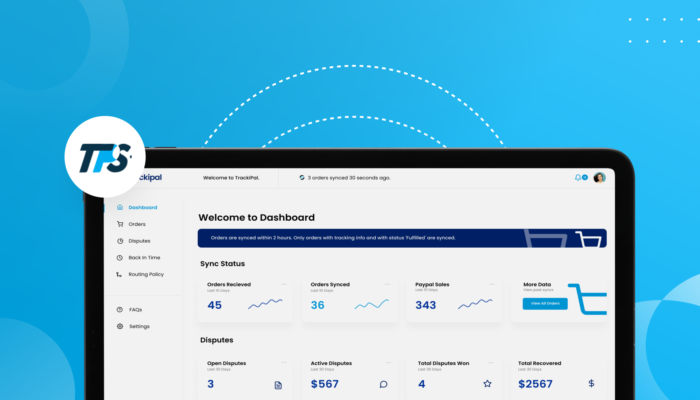This screenshot has width=700, height=400.
Task: Click the document icon in Open Disputes
Action: (278, 385)
